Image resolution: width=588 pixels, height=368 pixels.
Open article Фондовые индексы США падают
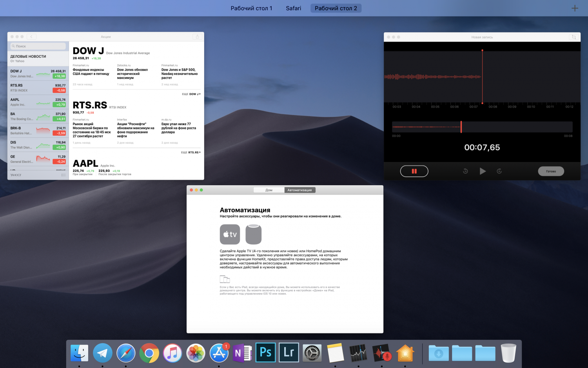[91, 72]
